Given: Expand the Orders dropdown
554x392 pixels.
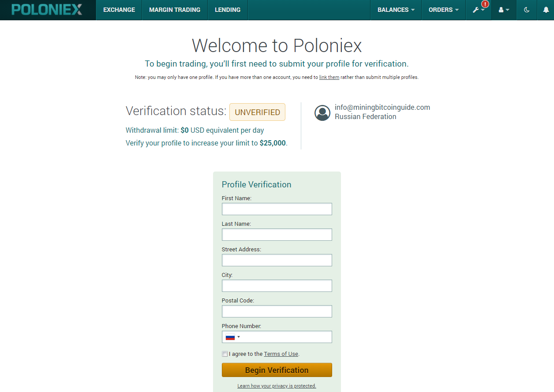Looking at the screenshot, I should (444, 10).
